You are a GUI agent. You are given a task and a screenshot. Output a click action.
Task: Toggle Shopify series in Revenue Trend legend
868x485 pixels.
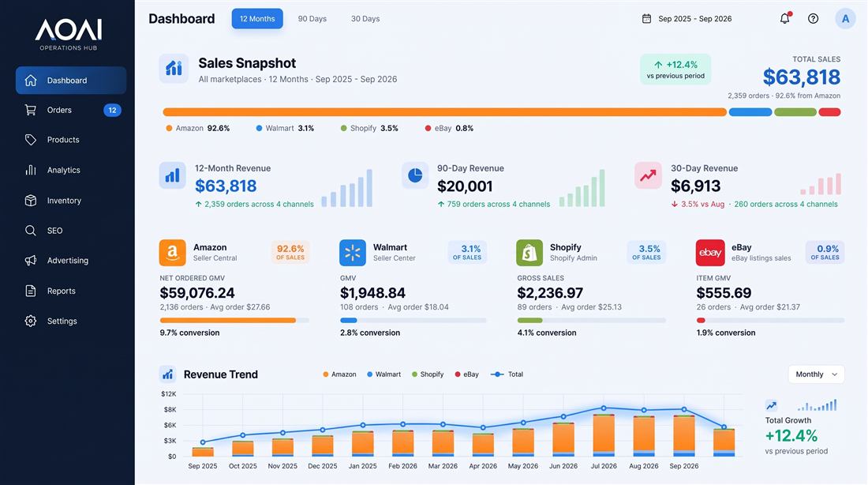428,374
